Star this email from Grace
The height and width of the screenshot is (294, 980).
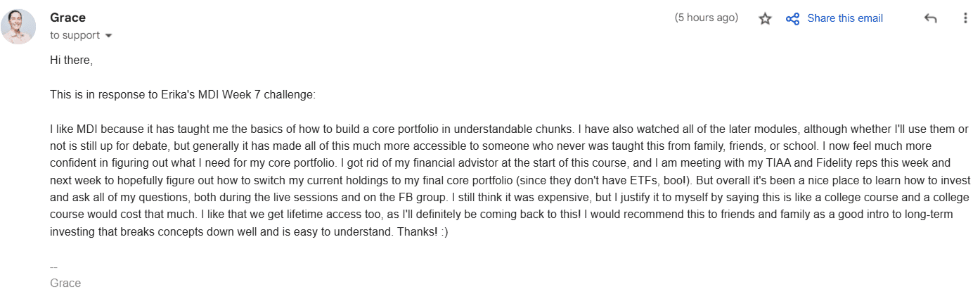766,19
